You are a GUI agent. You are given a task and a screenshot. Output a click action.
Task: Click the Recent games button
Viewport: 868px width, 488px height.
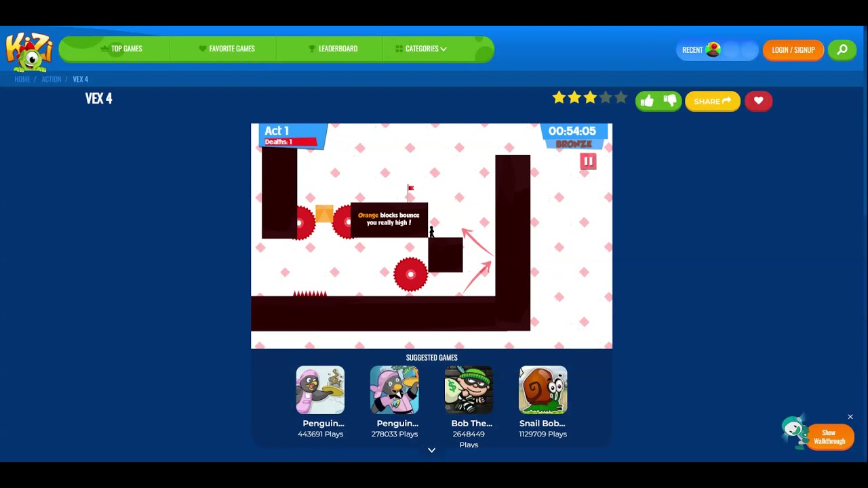click(x=717, y=49)
